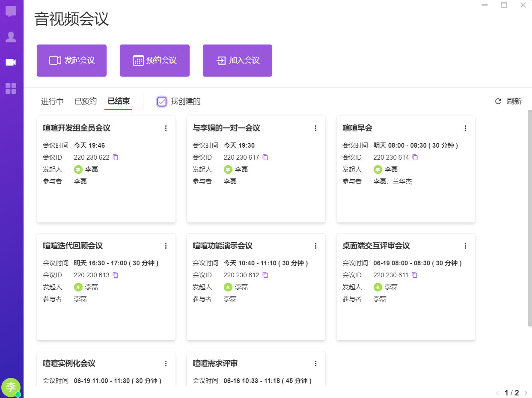The height and width of the screenshot is (398, 532).
Task: Click the 发起会议 button
Action: (71, 61)
